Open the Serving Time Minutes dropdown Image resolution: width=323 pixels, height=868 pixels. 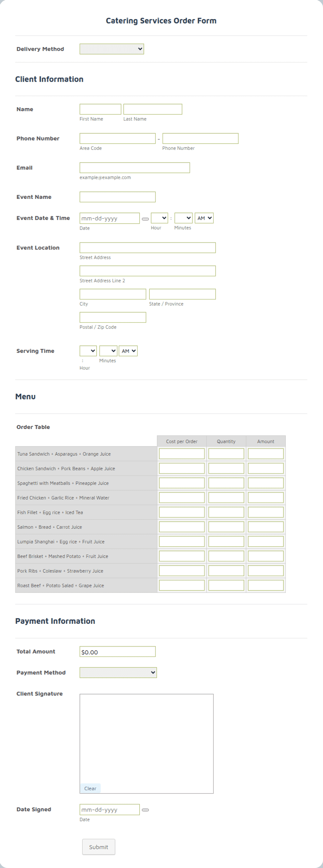pos(108,351)
